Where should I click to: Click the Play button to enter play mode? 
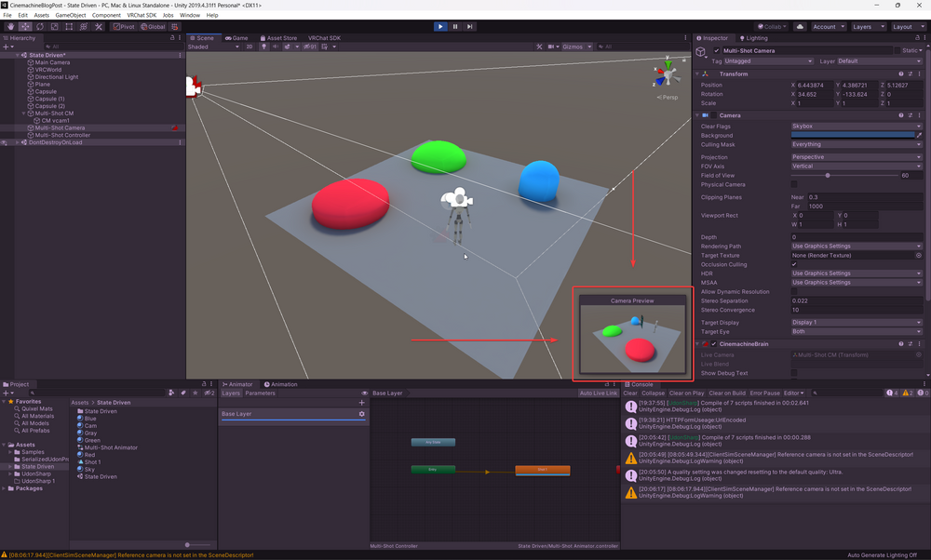(x=440, y=27)
